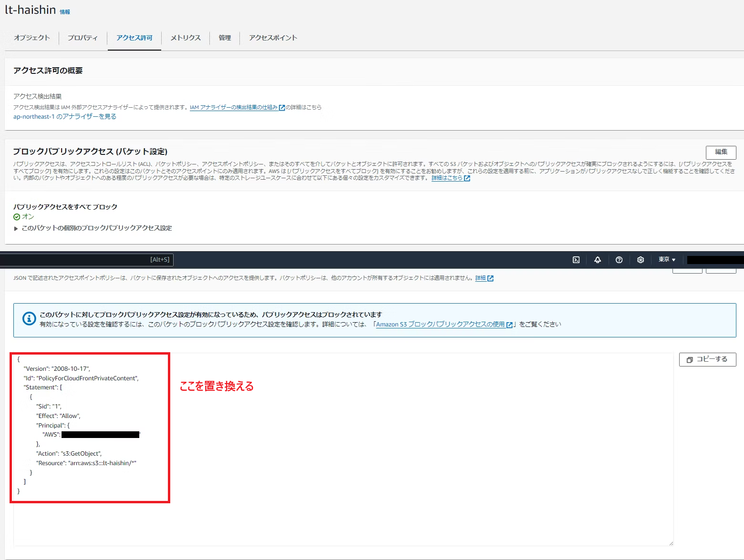The image size is (744, 560).
Task: Click the info icon in the blue notice banner
Action: pyautogui.click(x=29, y=319)
